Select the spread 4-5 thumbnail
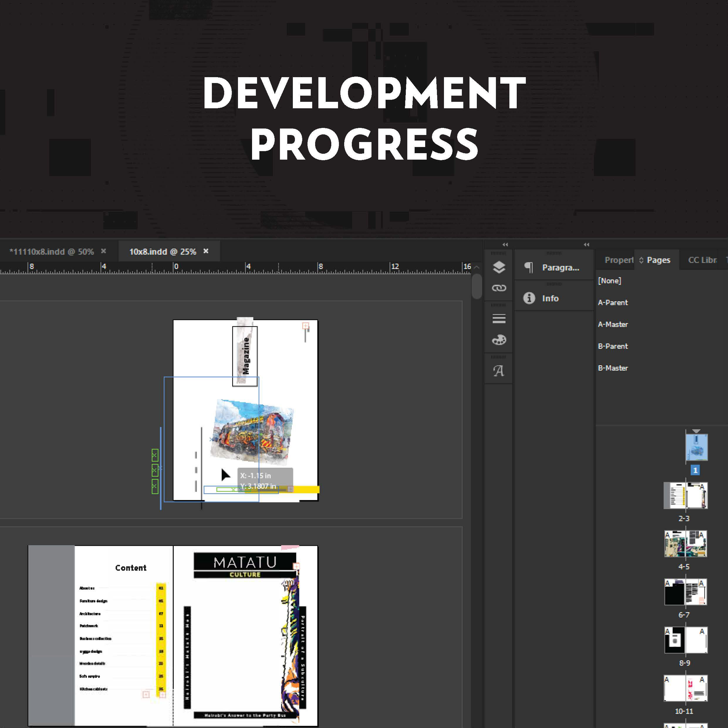Screen dimensions: 728x728 685,544
